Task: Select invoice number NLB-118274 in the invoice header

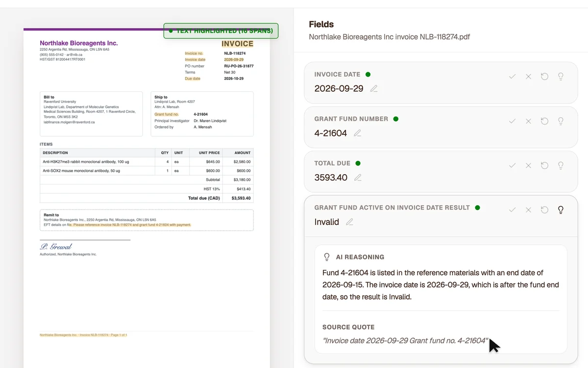Action: click(235, 53)
